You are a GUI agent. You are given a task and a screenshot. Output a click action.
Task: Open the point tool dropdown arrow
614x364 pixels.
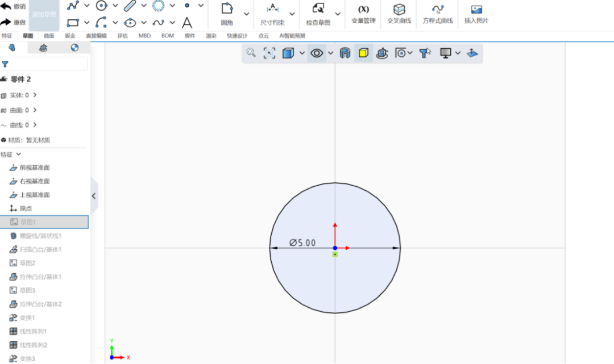click(201, 6)
